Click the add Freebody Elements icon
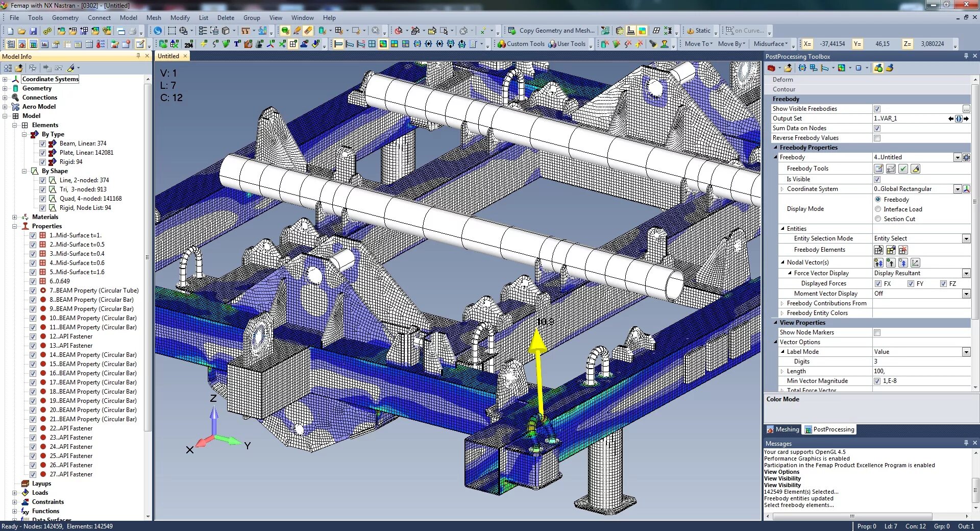 point(878,250)
